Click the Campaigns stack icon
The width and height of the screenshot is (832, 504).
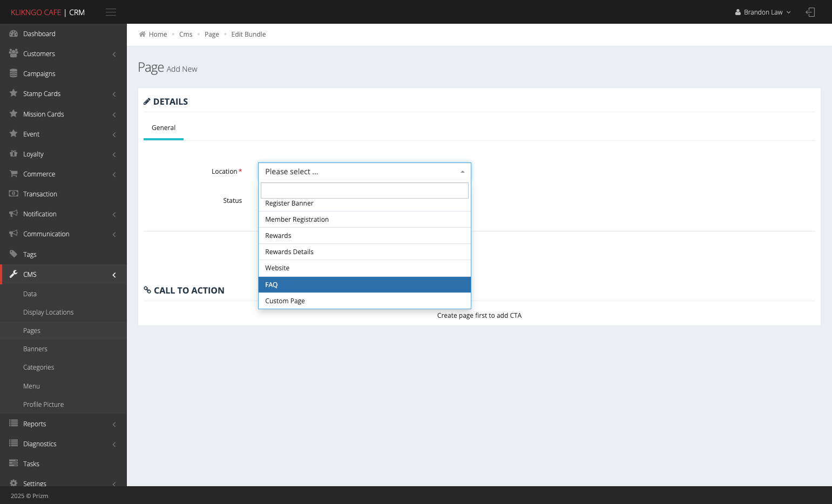[x=13, y=73]
